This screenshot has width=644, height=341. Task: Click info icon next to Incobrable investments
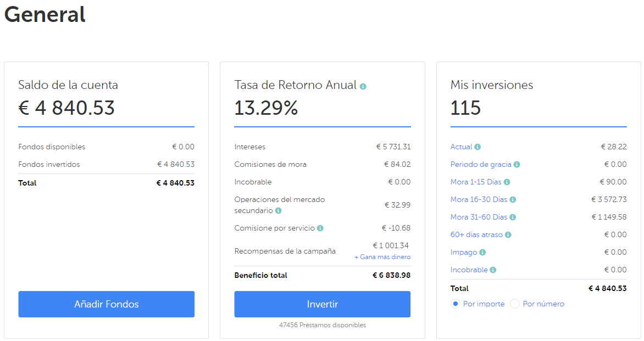pos(493,270)
